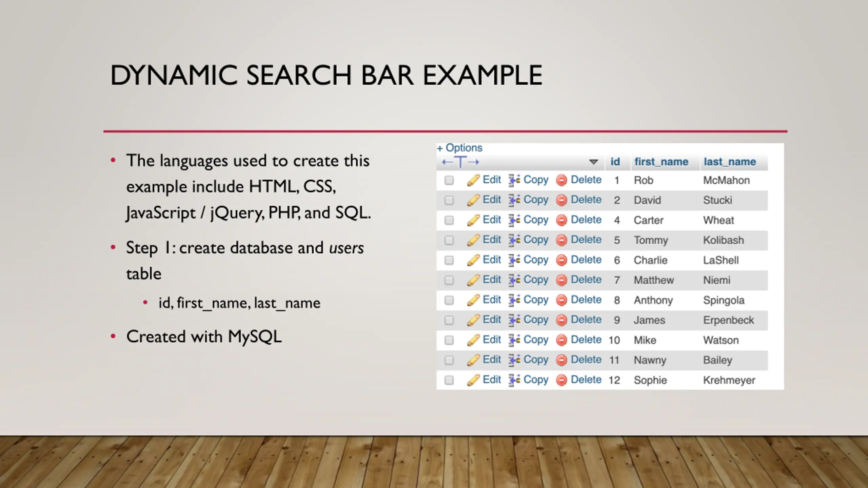
Task: Click the pencil Edit icon for Nawny Bailey
Action: pyautogui.click(x=473, y=360)
